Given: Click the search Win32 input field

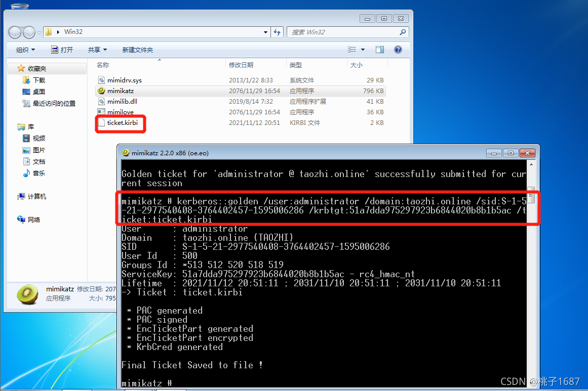Looking at the screenshot, I should click(343, 32).
